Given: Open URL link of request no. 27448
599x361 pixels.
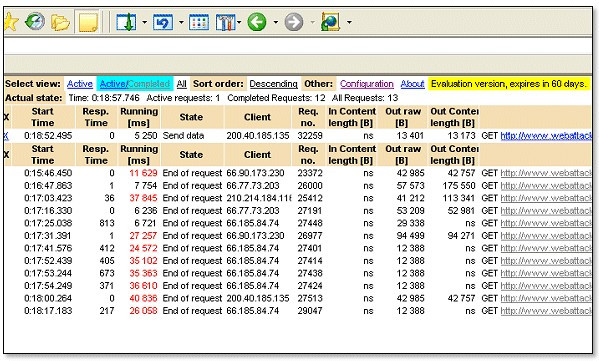Looking at the screenshot, I should (546, 223).
